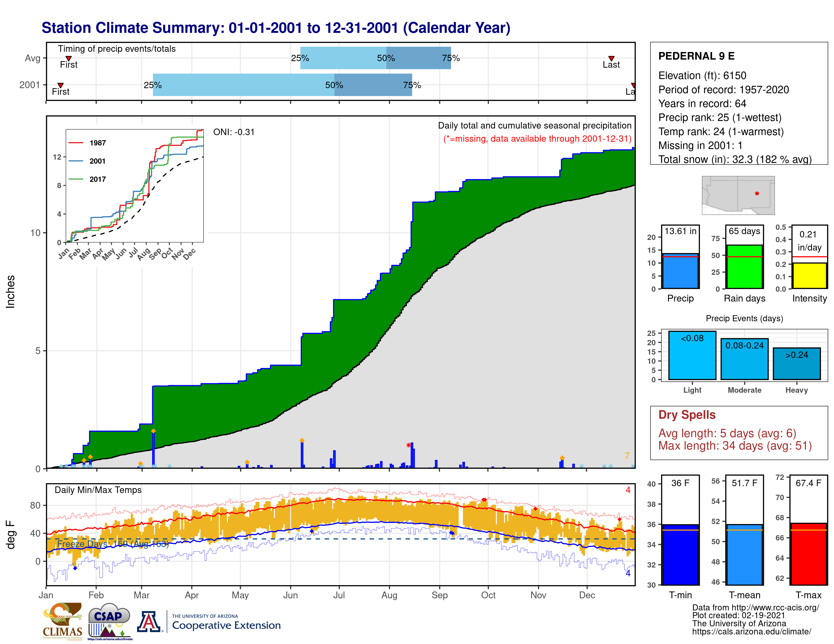Click the orange 7 count in precipitation chart

(627, 456)
